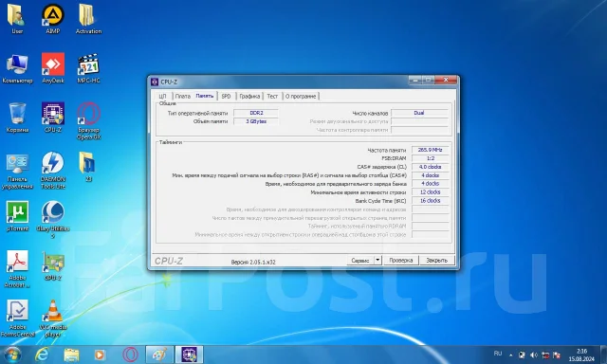Click the CPU-Z title bar icon
Image resolution: width=607 pixels, height=364 pixels.
click(155, 82)
